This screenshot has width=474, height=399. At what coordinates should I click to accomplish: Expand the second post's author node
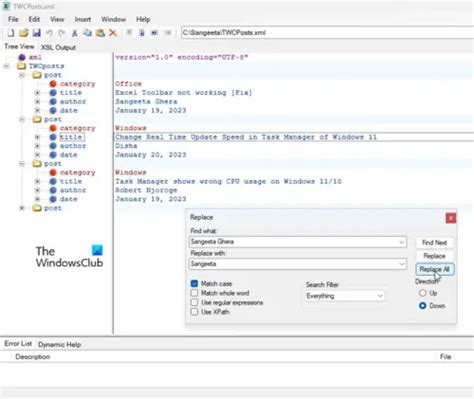[38, 146]
